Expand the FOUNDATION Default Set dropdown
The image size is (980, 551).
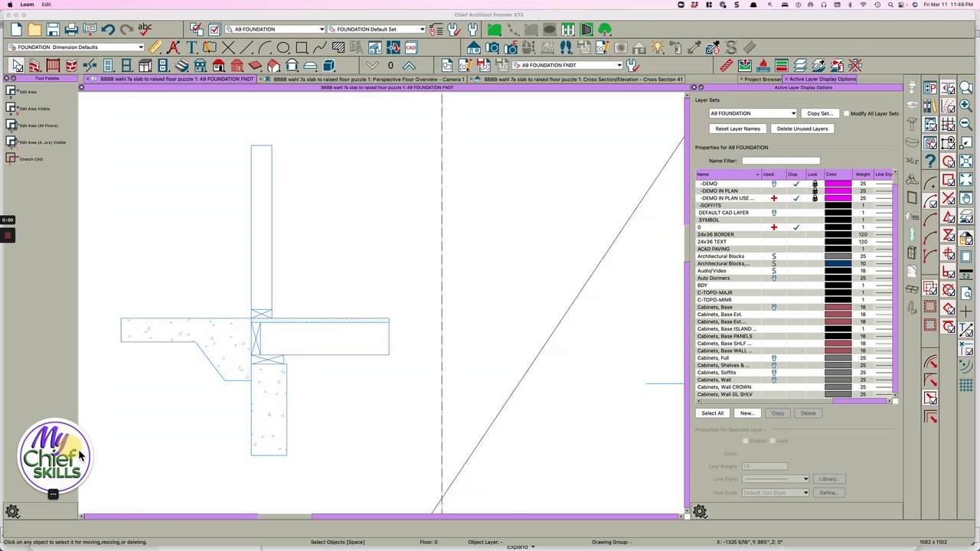[376, 29]
